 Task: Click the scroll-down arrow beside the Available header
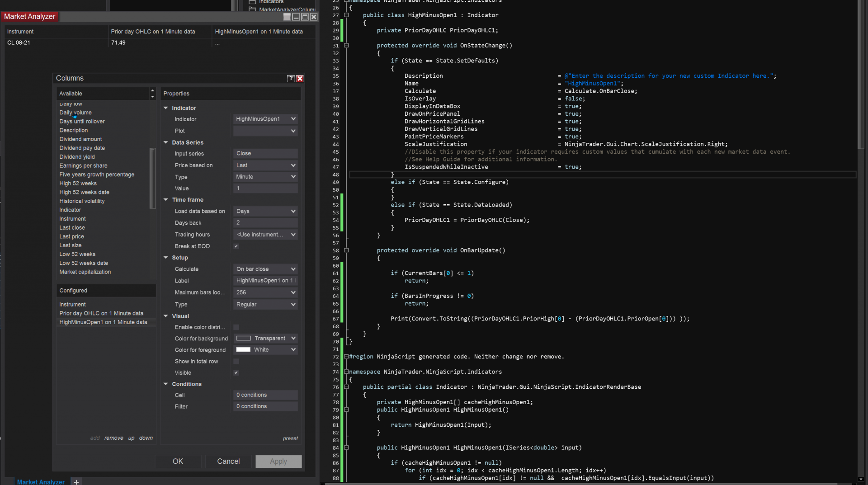[x=152, y=96]
